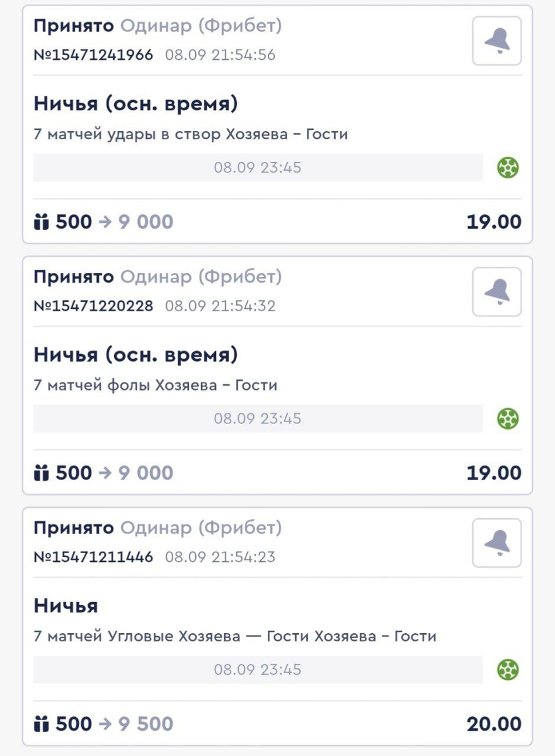Click gift freebet icon in second bet

[42, 472]
